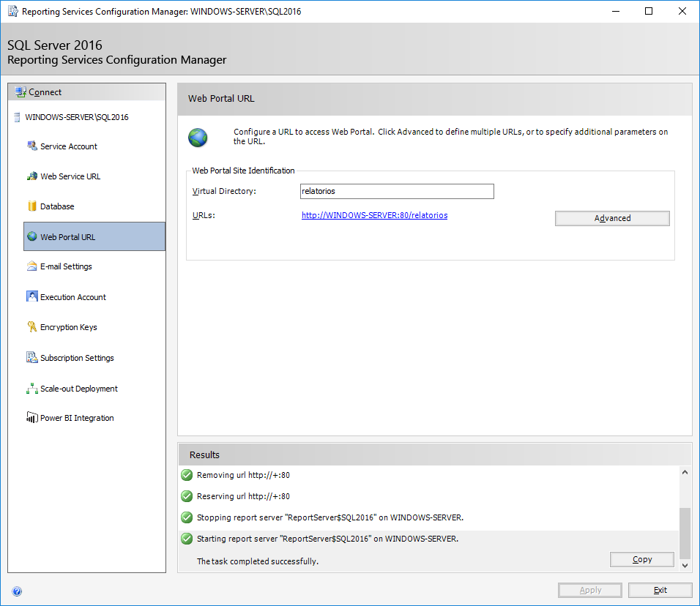Select E-mail Settings in sidebar

click(66, 266)
